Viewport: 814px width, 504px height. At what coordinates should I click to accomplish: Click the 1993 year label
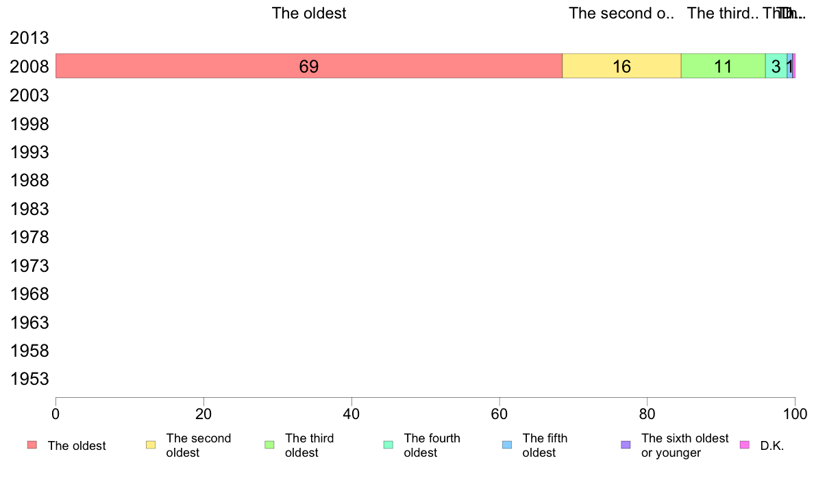(x=29, y=152)
